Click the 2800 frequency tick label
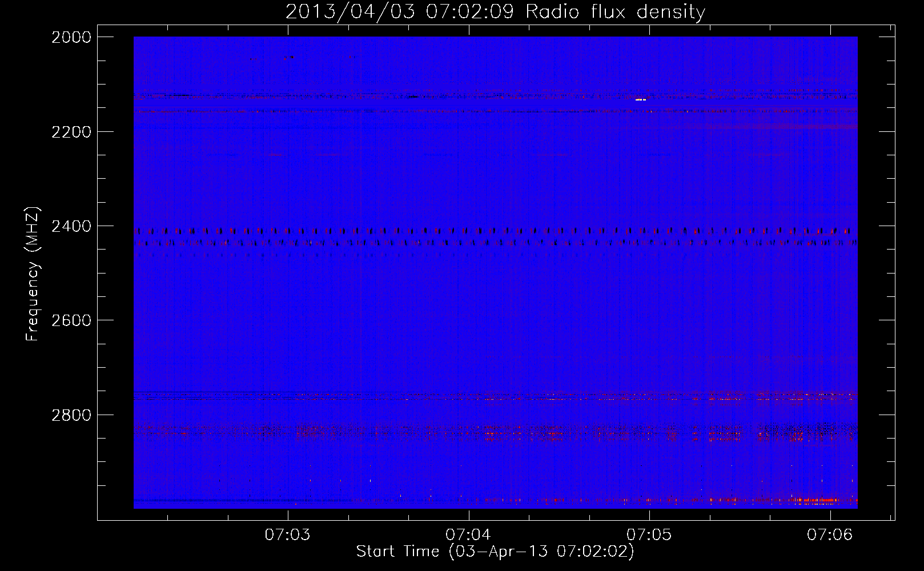924x571 pixels. (71, 415)
